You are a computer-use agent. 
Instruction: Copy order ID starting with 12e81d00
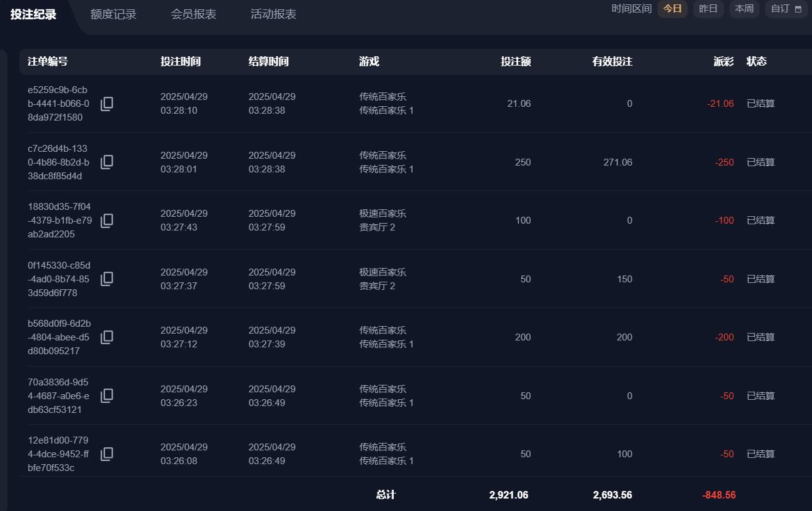click(x=107, y=454)
